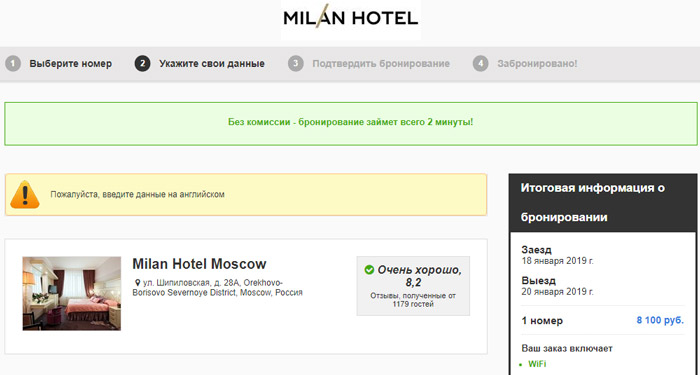Click the orange warning triangle icon
The image size is (700, 375).
[25, 195]
